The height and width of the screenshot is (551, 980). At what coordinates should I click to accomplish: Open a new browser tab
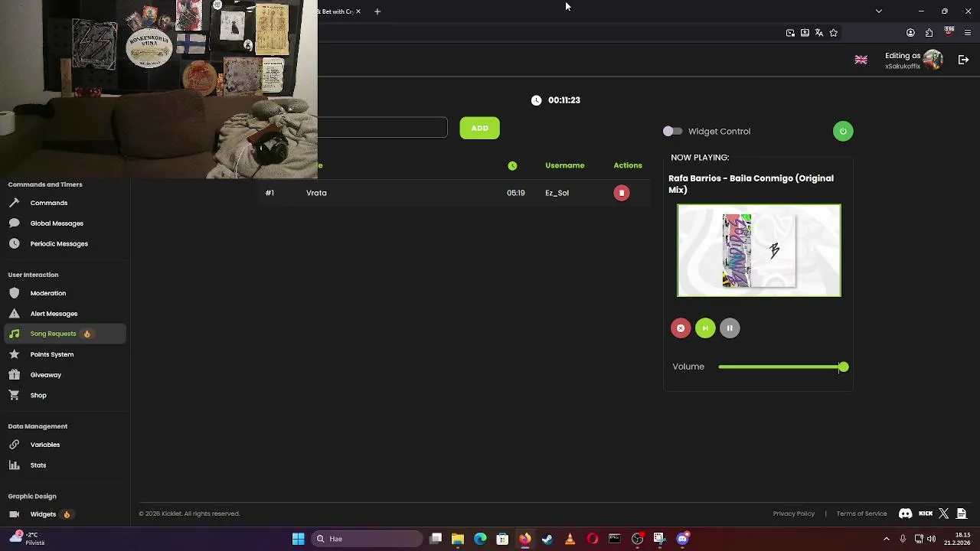point(377,11)
